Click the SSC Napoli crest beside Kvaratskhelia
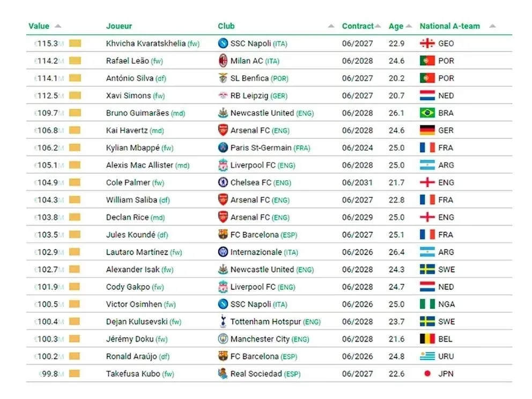This screenshot has height=399, width=532. 223,43
